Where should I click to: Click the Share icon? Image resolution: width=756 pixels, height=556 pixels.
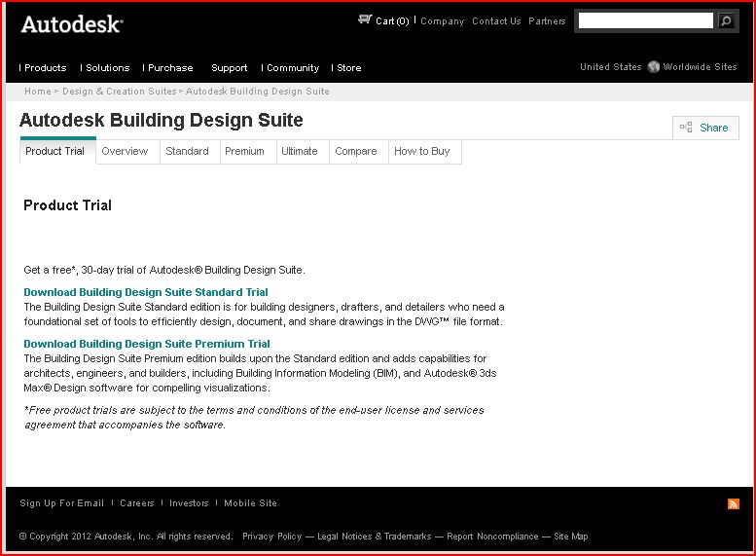[686, 128]
